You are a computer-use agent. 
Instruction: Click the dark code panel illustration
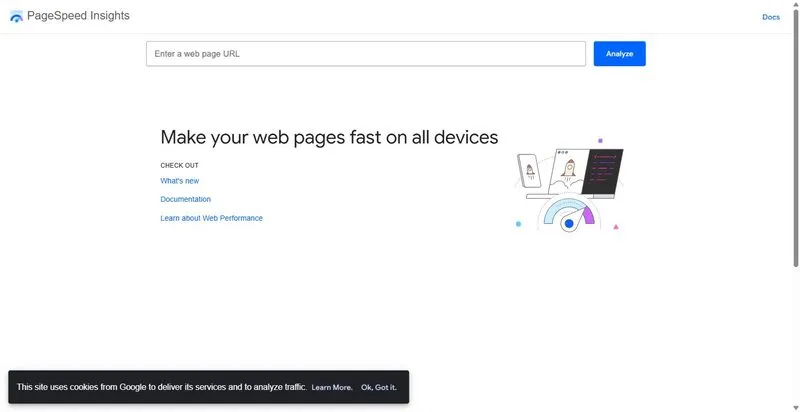point(603,171)
